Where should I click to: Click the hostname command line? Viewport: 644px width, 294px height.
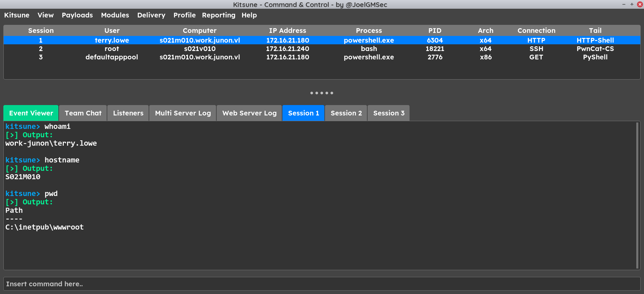pyautogui.click(x=42, y=160)
